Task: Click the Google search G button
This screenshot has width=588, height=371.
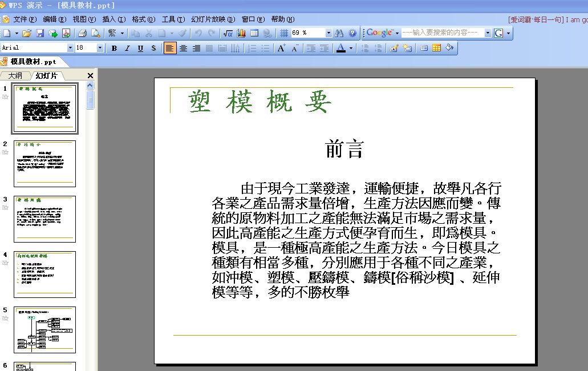Action: click(x=498, y=33)
